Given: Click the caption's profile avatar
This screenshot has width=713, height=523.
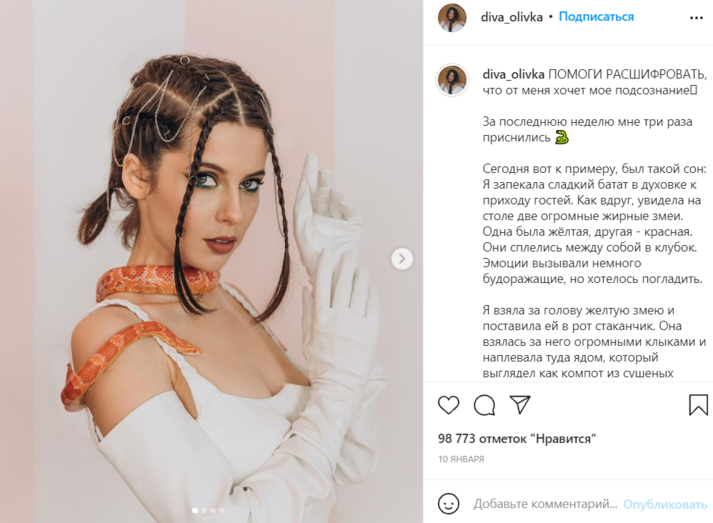Looking at the screenshot, I should pyautogui.click(x=452, y=80).
